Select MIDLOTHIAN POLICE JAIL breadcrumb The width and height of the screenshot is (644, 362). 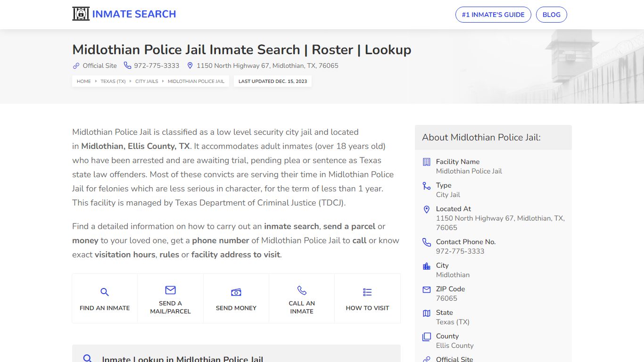[x=196, y=81]
